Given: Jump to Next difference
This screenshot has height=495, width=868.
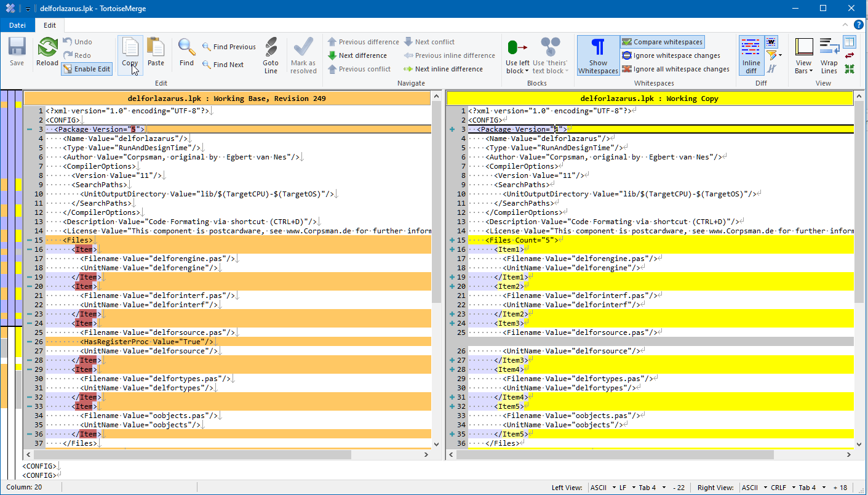Looking at the screenshot, I should tap(357, 55).
